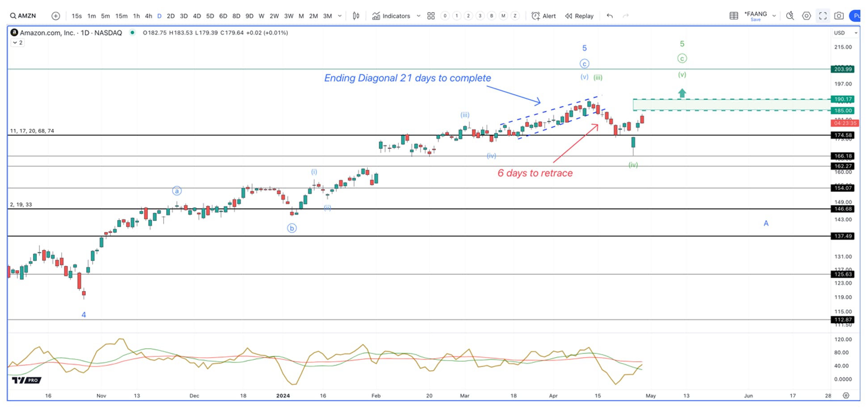The height and width of the screenshot is (409, 868).
Task: Open the time axis settings gear
Action: point(846,396)
